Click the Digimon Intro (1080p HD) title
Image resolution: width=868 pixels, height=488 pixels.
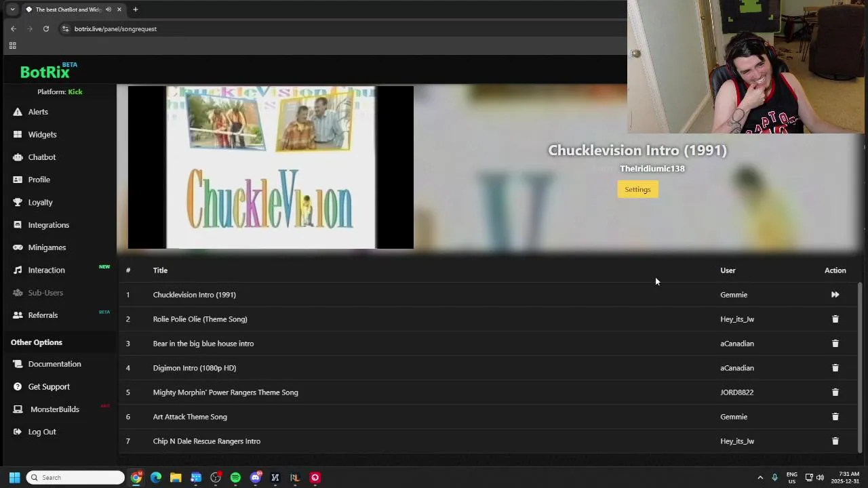pyautogui.click(x=195, y=368)
